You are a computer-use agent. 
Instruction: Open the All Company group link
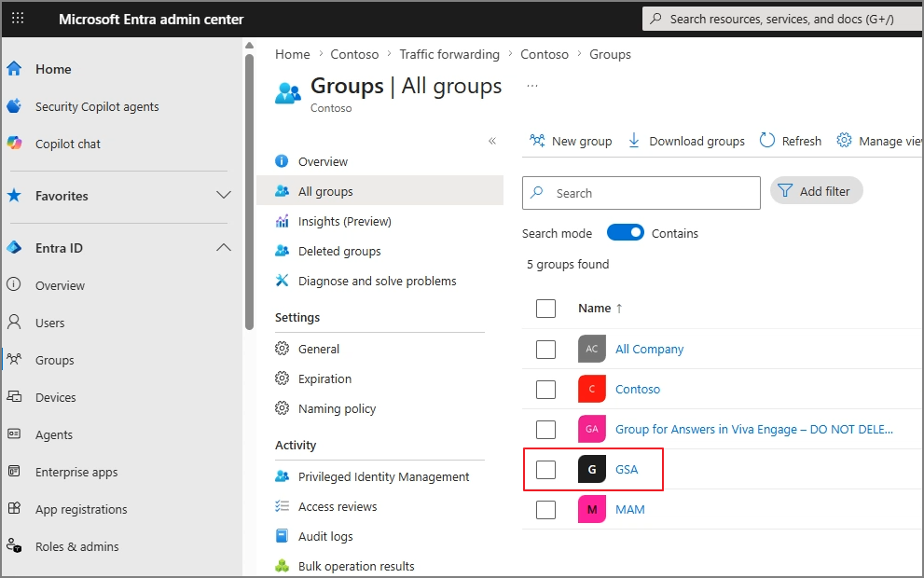649,350
